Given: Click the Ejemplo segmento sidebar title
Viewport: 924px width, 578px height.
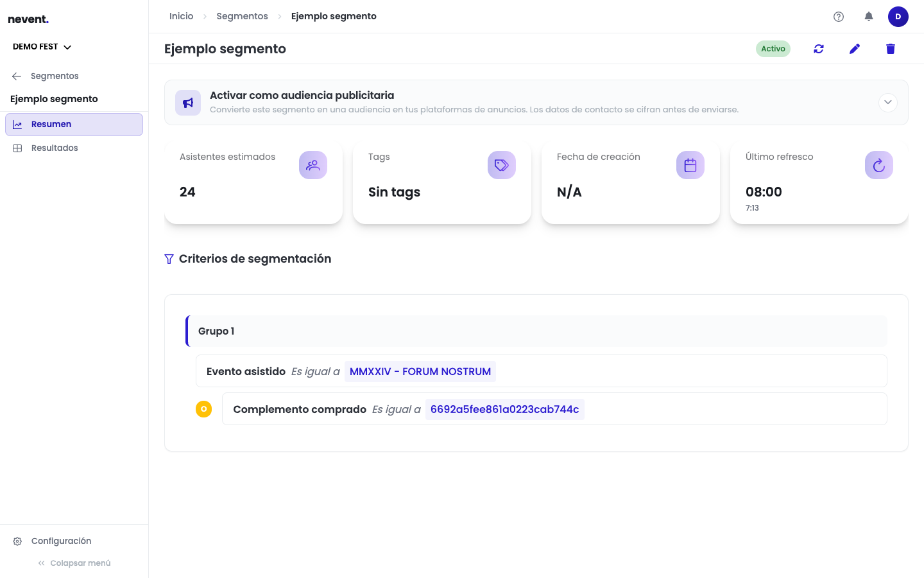Looking at the screenshot, I should (54, 99).
